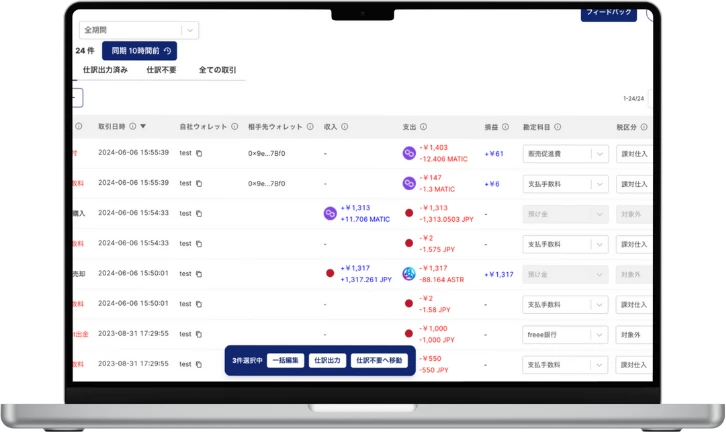Switch to 全ての取引 tab
This screenshot has height=432, width=726.
[x=217, y=70]
